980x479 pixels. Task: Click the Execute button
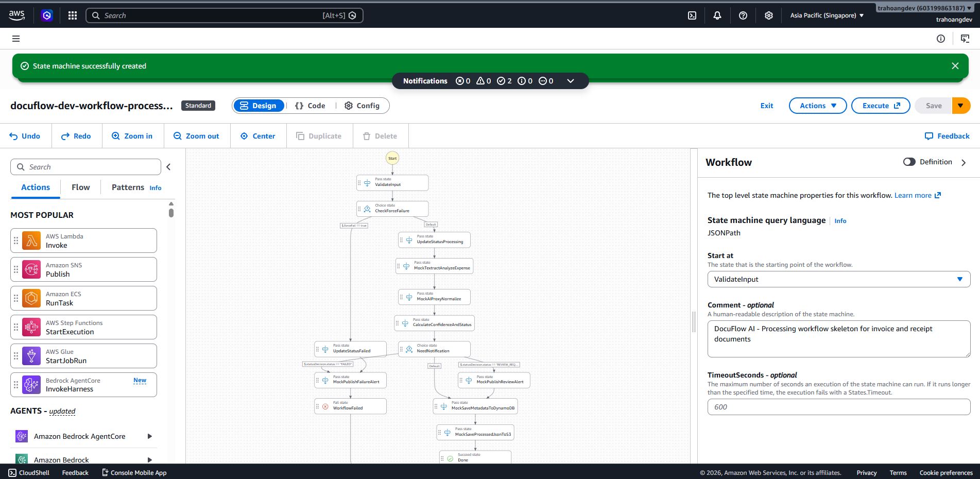coord(881,106)
